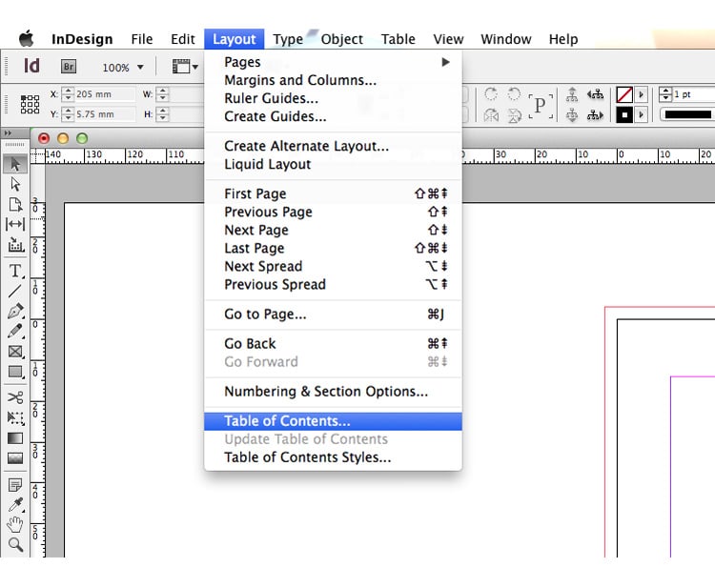Select the Rectangle tool

15,372
